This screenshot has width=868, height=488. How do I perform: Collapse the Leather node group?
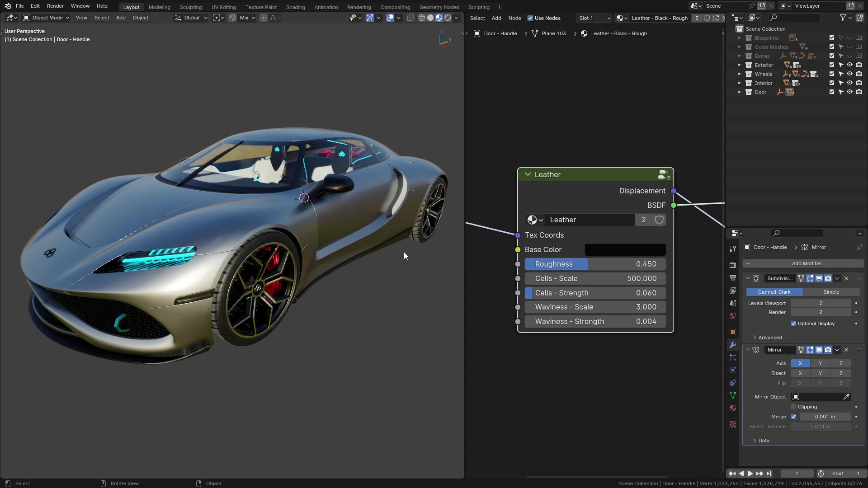[528, 174]
